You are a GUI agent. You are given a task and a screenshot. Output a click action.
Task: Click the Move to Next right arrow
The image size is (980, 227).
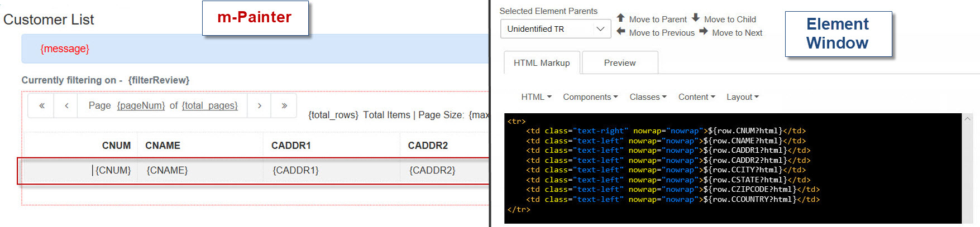(703, 31)
